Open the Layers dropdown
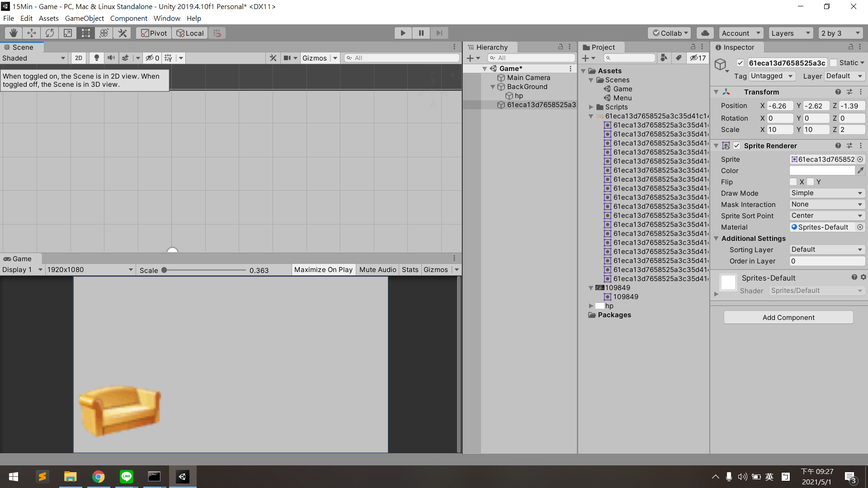The width and height of the screenshot is (868, 488). [x=790, y=33]
